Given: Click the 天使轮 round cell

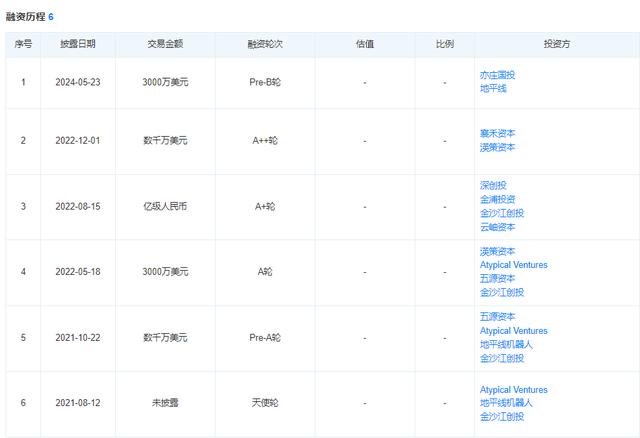Looking at the screenshot, I should coord(265,403).
